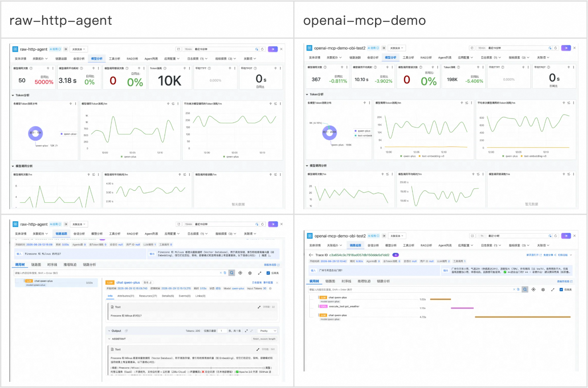Click the 4.72s chat qwen-plus span bar in the openai-mcp-demo trace panel
Screen dimensions: 588x388
pyautogui.click(x=523, y=317)
